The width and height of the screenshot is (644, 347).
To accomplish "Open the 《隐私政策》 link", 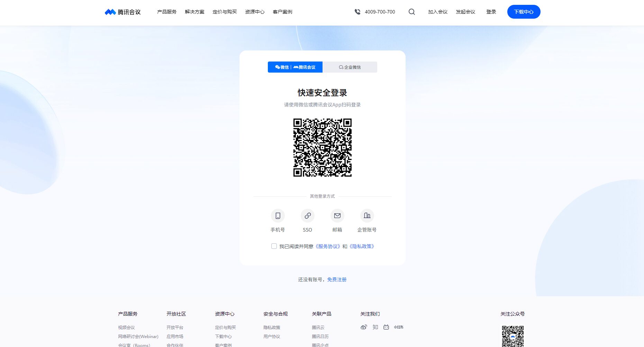I will 362,246.
